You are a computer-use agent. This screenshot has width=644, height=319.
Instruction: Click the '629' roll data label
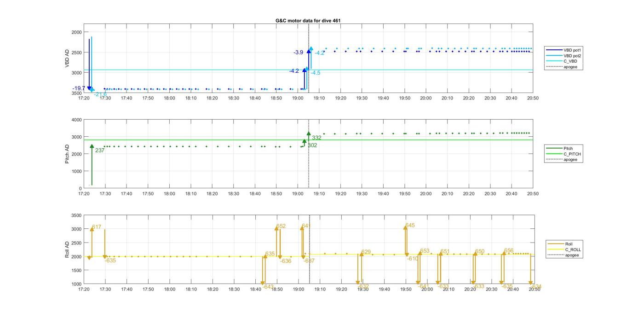tap(366, 252)
